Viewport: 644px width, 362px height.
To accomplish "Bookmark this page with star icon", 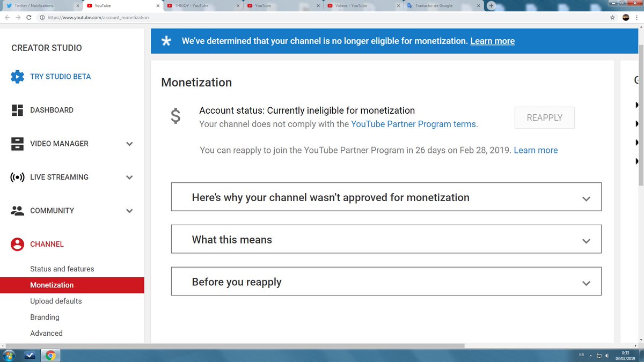I will click(612, 17).
